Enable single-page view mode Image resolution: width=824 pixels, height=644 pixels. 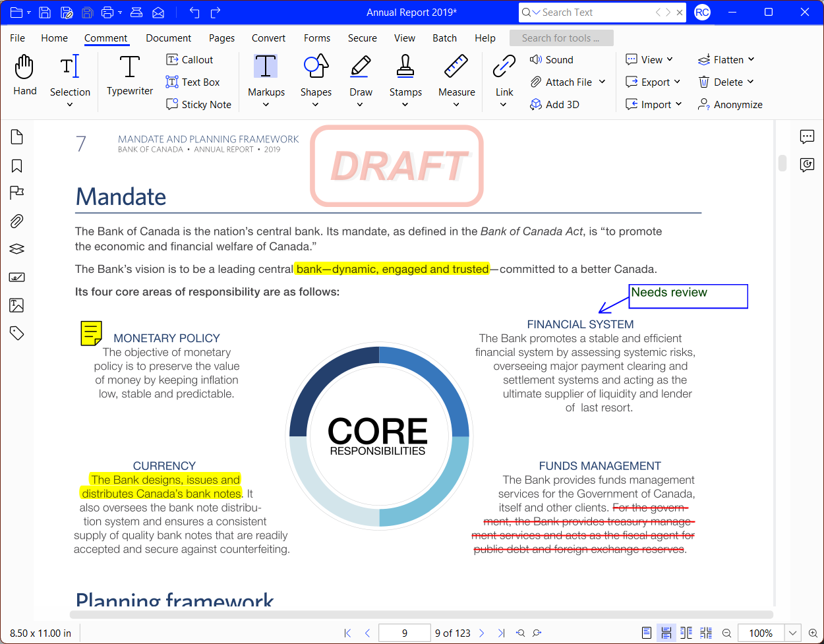click(647, 633)
